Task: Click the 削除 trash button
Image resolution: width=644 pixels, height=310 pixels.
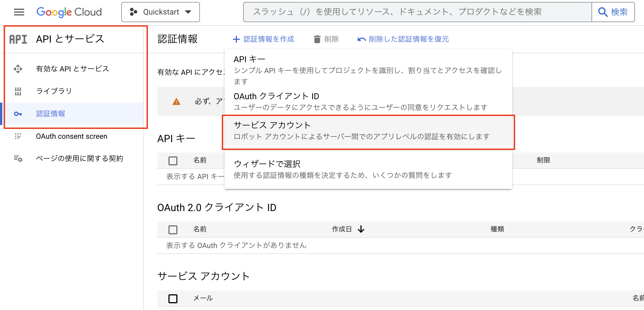Action: (326, 39)
